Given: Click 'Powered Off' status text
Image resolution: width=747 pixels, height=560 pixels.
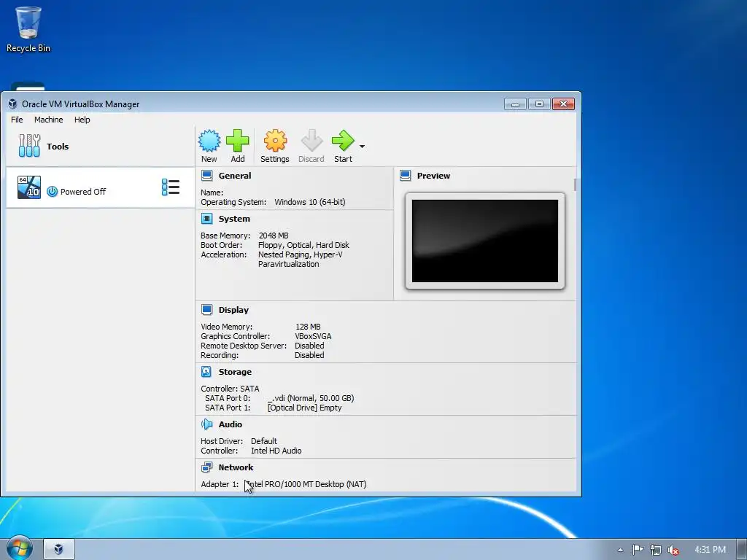Looking at the screenshot, I should tap(83, 192).
